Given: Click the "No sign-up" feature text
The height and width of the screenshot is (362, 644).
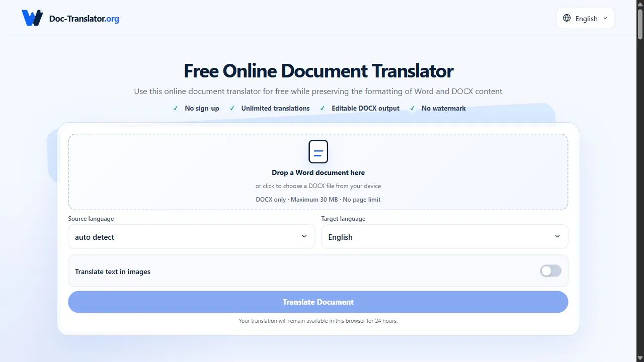Looking at the screenshot, I should pyautogui.click(x=202, y=108).
